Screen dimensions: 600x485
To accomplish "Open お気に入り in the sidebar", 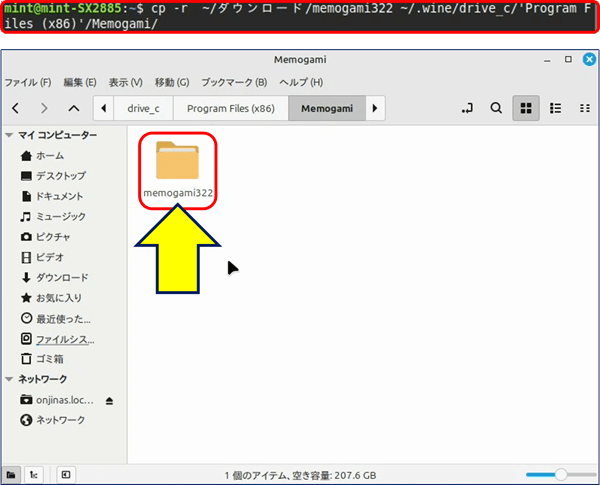I will (x=51, y=298).
